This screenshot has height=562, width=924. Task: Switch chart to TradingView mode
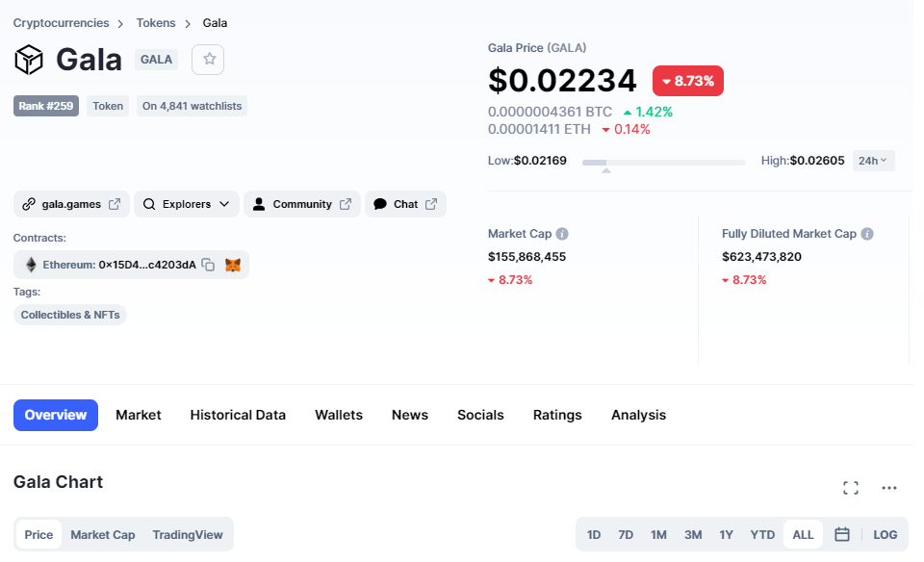[x=188, y=535]
